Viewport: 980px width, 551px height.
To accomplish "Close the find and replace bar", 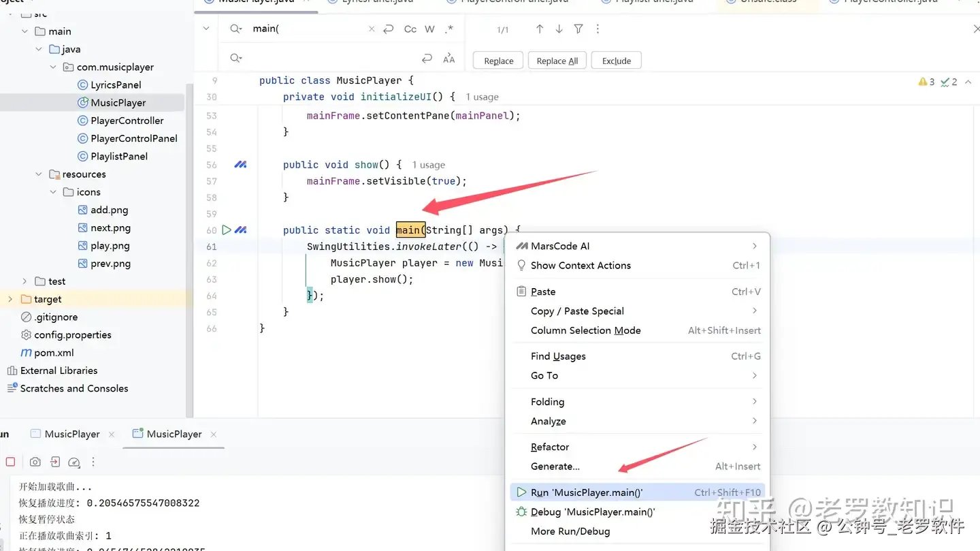I will coord(977,29).
